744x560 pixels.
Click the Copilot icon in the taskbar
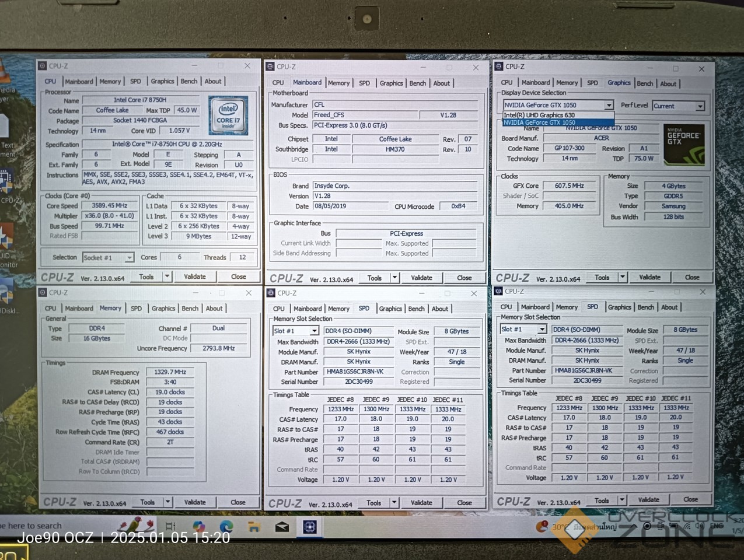pyautogui.click(x=198, y=527)
